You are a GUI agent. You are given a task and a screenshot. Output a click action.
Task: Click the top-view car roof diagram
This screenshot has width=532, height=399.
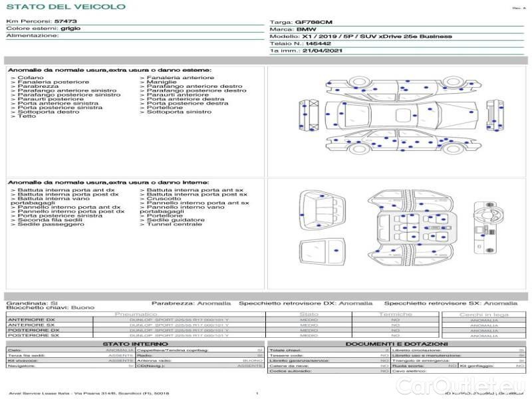coord(402,114)
